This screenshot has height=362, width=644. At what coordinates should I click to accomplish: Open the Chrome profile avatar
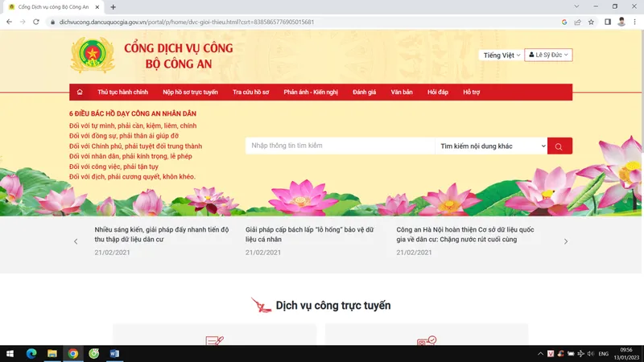[x=621, y=23]
